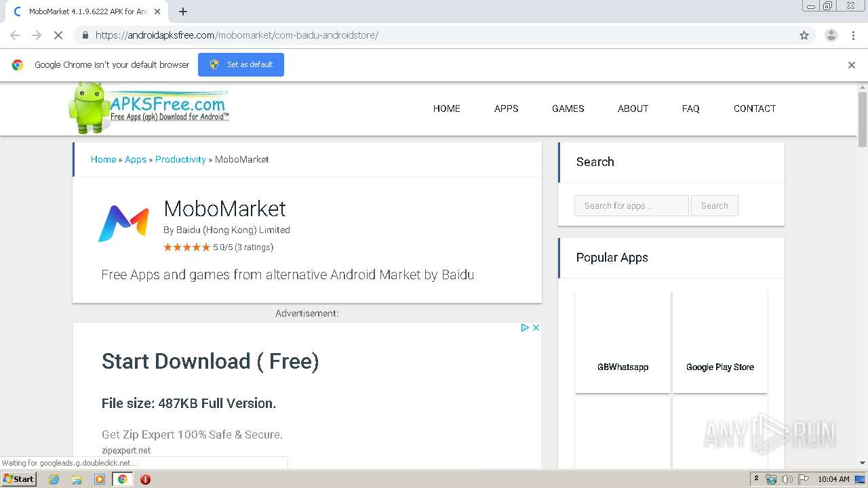Set Chrome as default browser
This screenshot has width=868, height=488.
pos(241,64)
